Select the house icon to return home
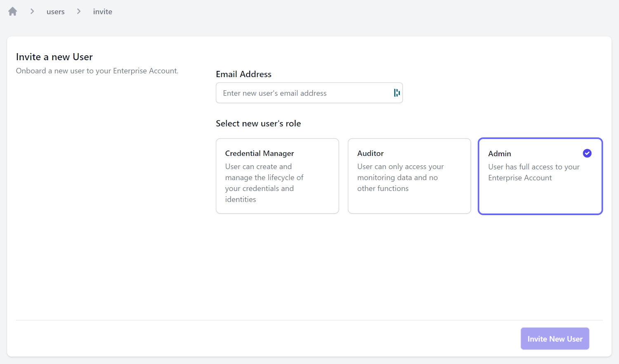This screenshot has width=619, height=364. [x=12, y=11]
